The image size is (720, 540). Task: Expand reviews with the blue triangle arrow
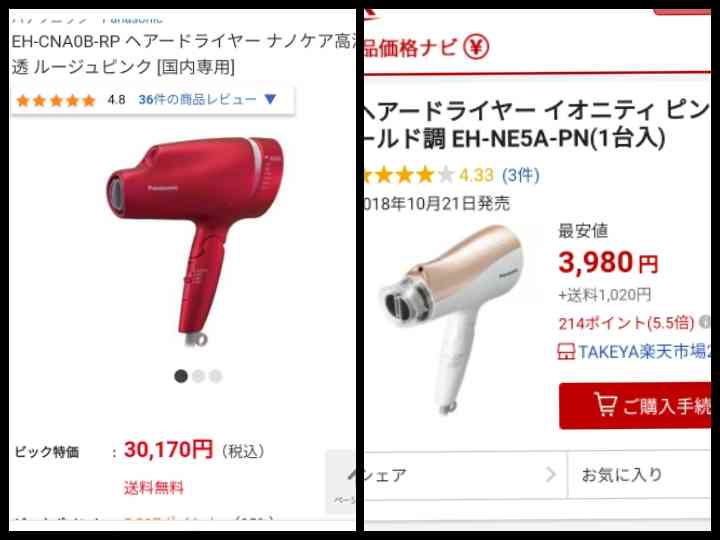tap(270, 99)
